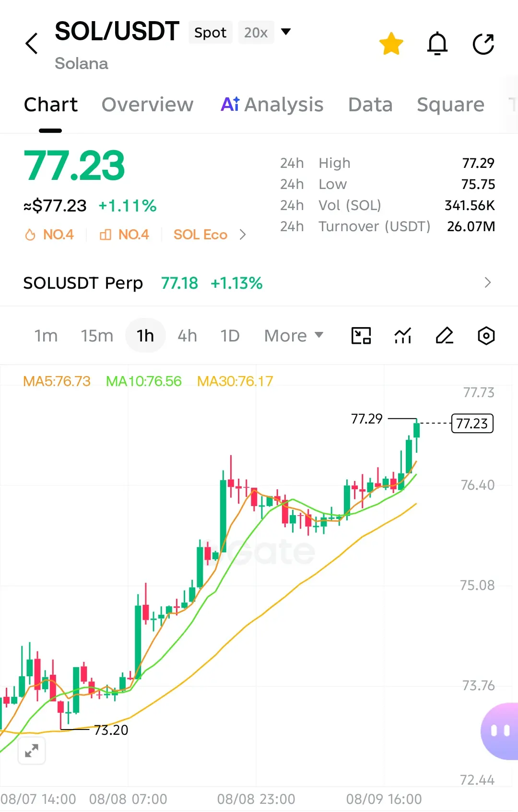Screen dimensions: 518x812
Task: Open SOL Eco category
Action: 200,235
